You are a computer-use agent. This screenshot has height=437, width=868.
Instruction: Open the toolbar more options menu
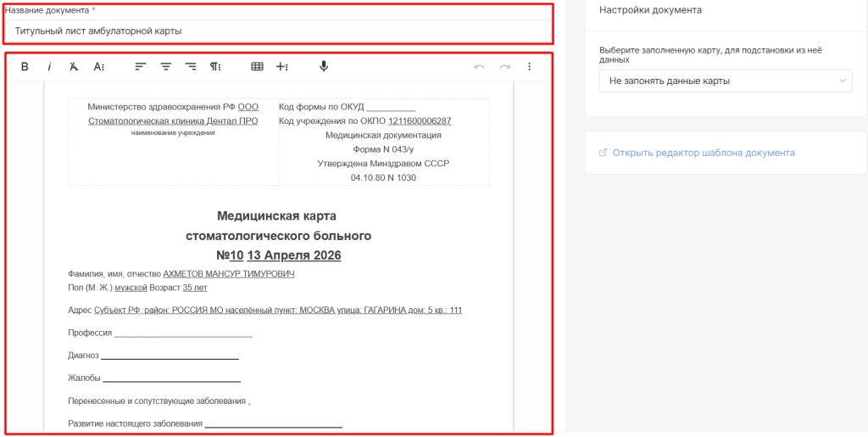[x=530, y=66]
